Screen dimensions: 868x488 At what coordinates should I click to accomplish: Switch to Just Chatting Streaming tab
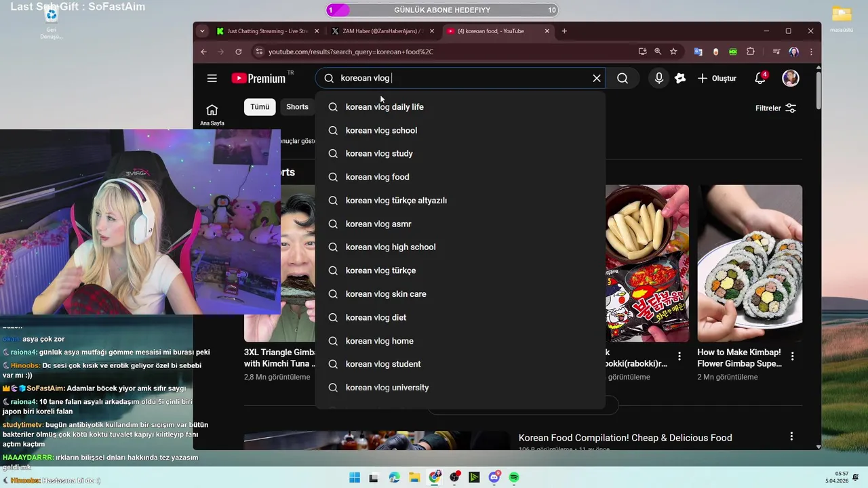pos(269,31)
